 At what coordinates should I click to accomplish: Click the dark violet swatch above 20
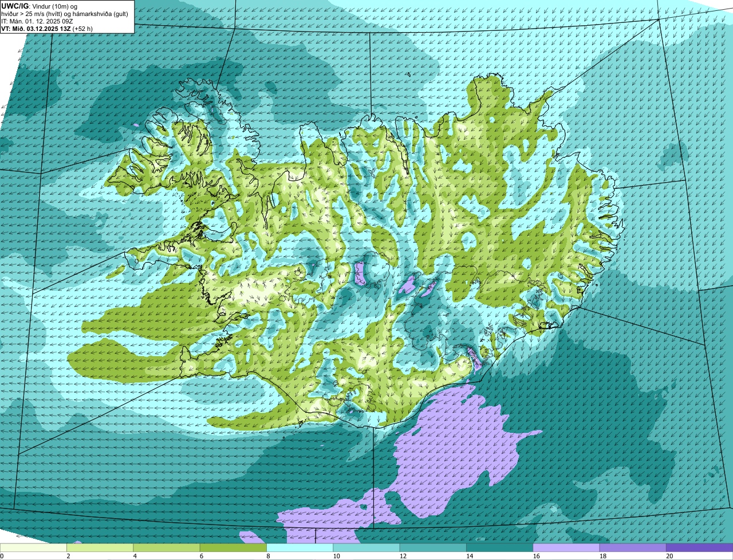tap(700, 548)
